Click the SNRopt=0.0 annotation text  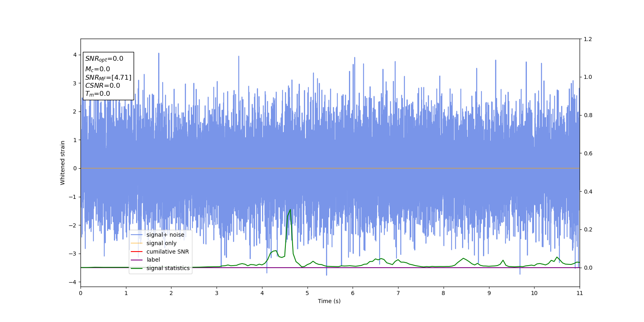pyautogui.click(x=104, y=59)
